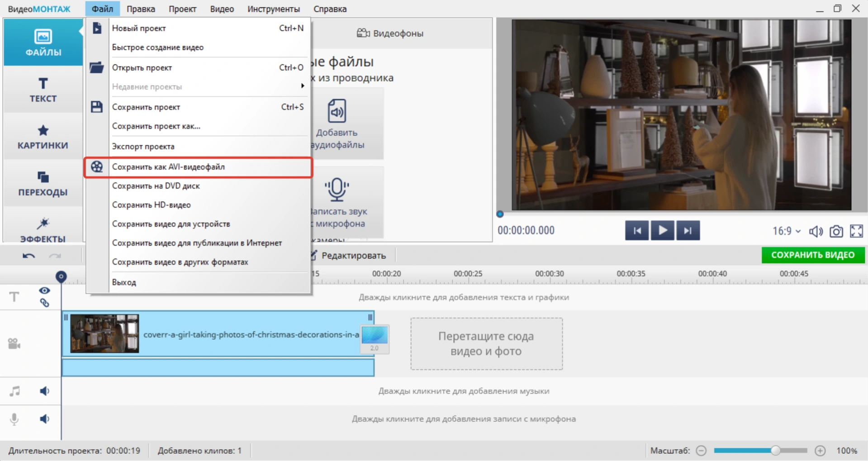Open the Transitions panel in the sidebar

(x=43, y=183)
